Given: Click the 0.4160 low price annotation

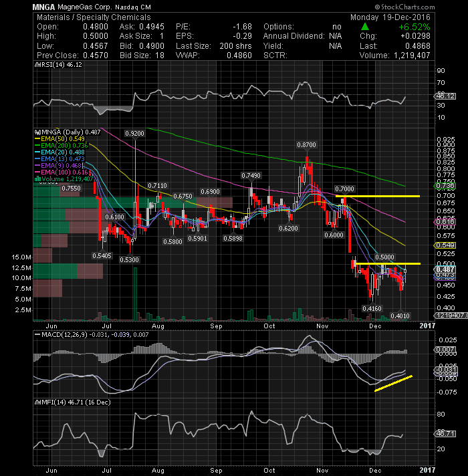Looking at the screenshot, I should pyautogui.click(x=372, y=308).
